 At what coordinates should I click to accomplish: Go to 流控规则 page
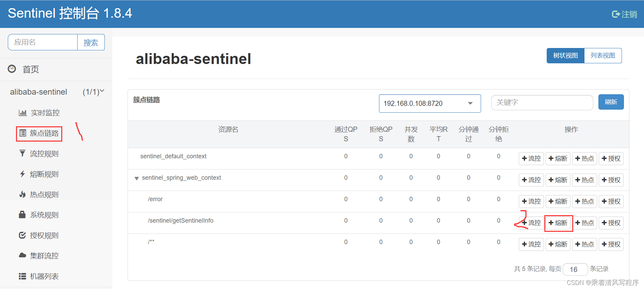44,154
